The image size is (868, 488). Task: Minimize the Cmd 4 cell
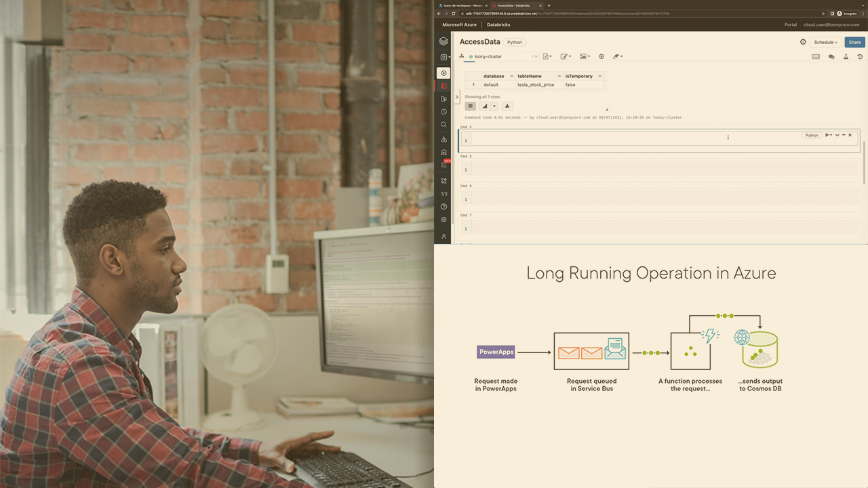click(x=844, y=135)
